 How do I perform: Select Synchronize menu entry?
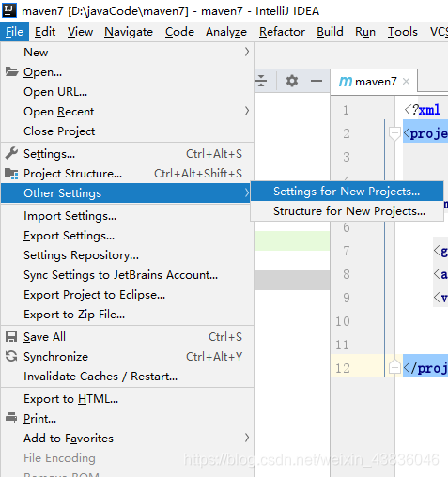point(127,357)
